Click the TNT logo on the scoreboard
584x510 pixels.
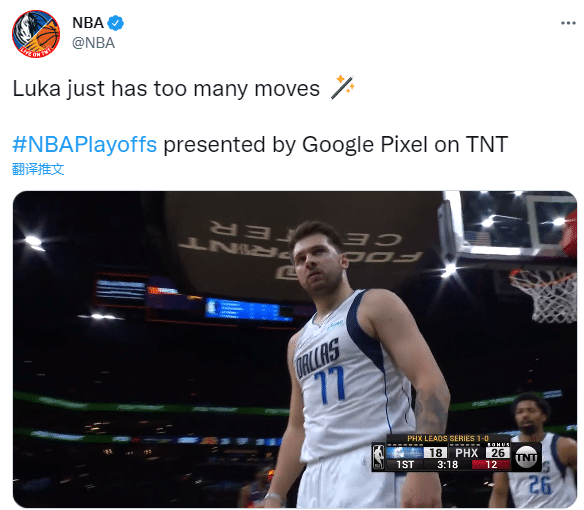tap(526, 457)
